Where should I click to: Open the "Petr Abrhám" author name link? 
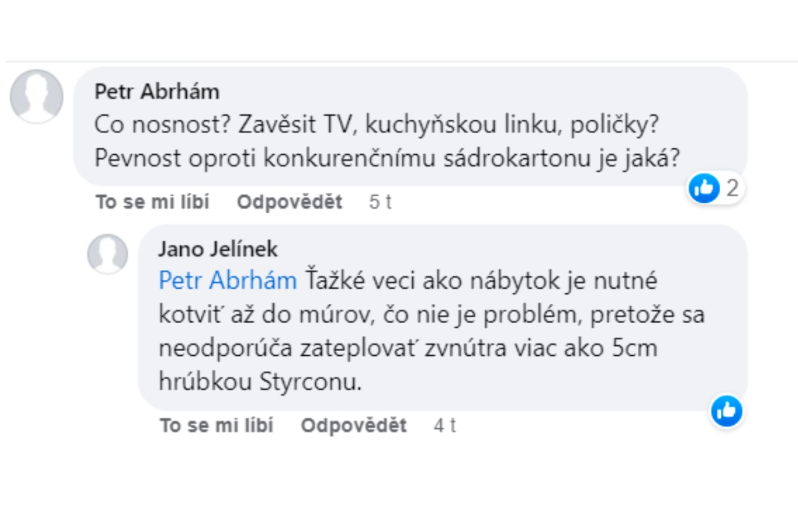[157, 92]
